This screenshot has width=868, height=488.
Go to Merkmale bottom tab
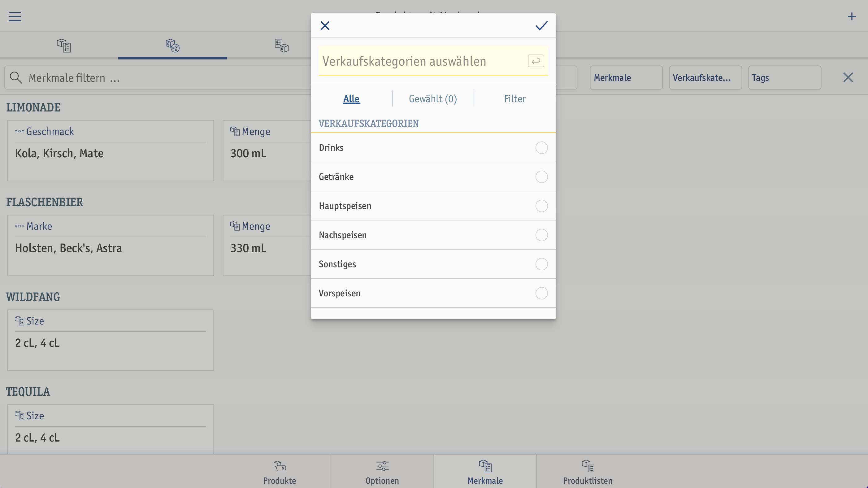coord(485,472)
